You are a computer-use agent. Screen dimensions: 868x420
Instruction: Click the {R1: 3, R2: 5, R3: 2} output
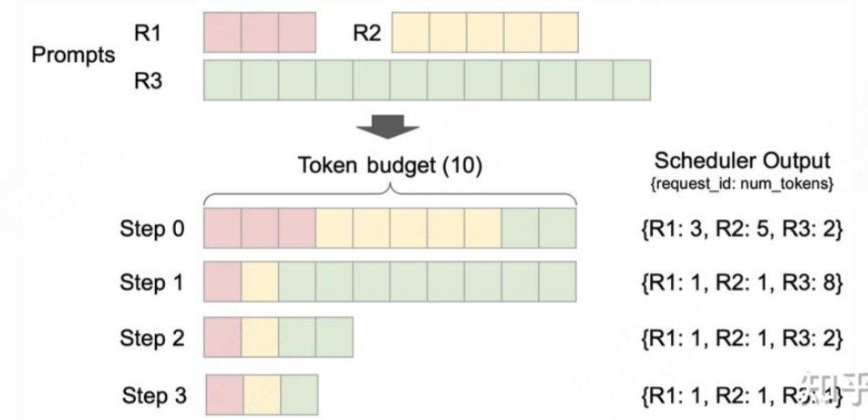pos(742,229)
